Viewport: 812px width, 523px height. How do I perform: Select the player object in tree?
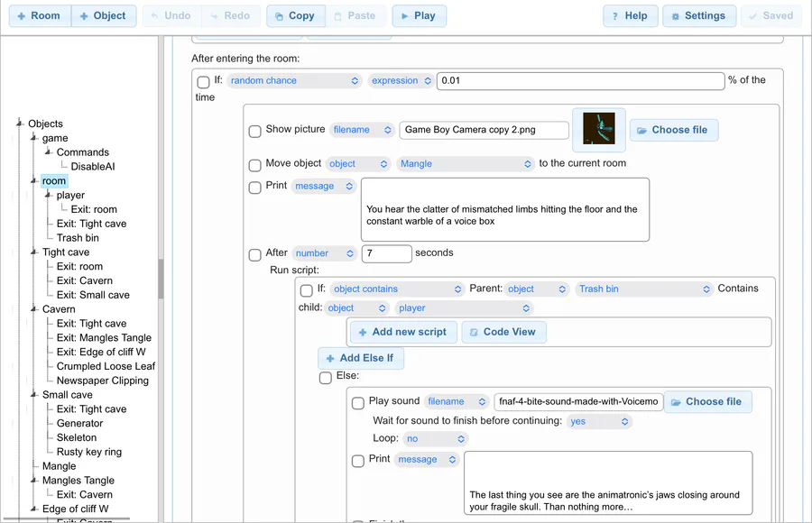click(x=70, y=195)
